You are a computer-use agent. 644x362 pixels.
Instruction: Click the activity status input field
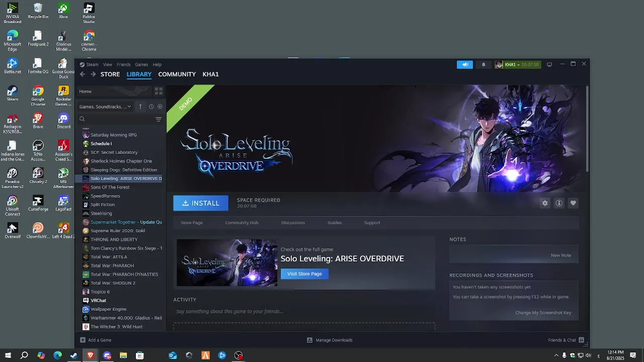(304, 312)
